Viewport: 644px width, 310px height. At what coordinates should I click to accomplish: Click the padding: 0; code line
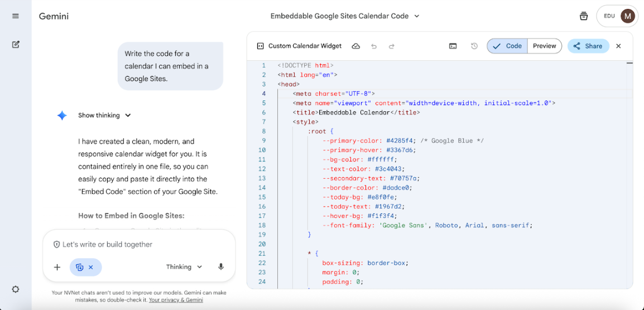pos(343,282)
